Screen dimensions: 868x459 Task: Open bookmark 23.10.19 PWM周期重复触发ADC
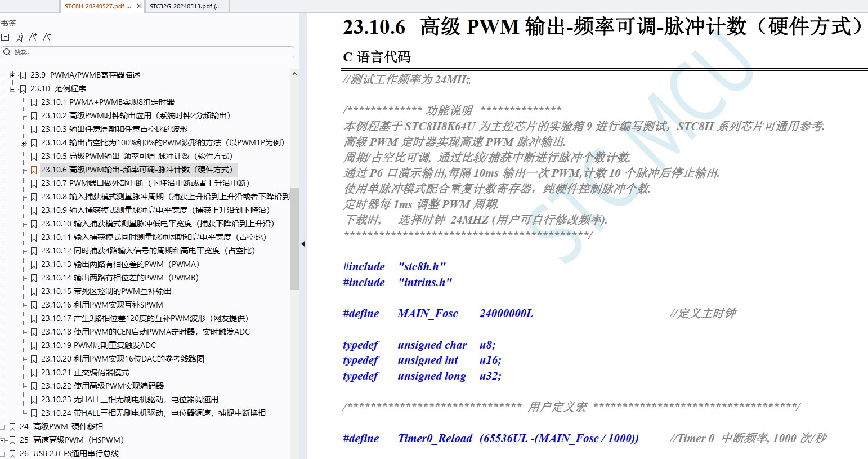pyautogui.click(x=99, y=345)
